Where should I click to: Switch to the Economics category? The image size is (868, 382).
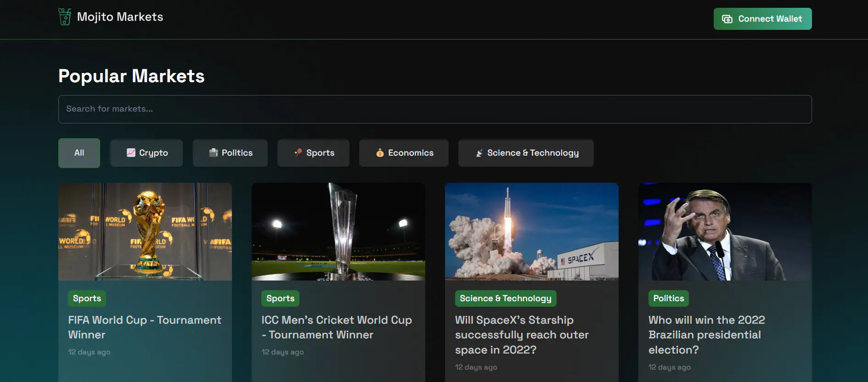coord(404,153)
